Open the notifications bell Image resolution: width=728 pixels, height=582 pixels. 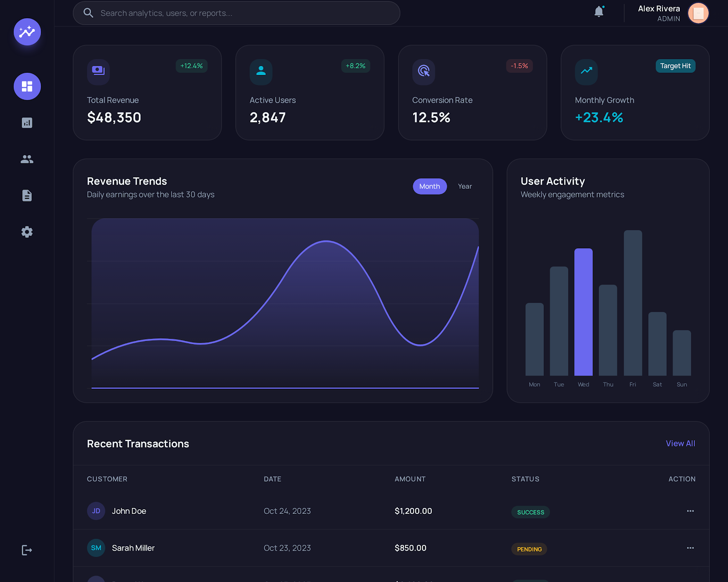(598, 12)
